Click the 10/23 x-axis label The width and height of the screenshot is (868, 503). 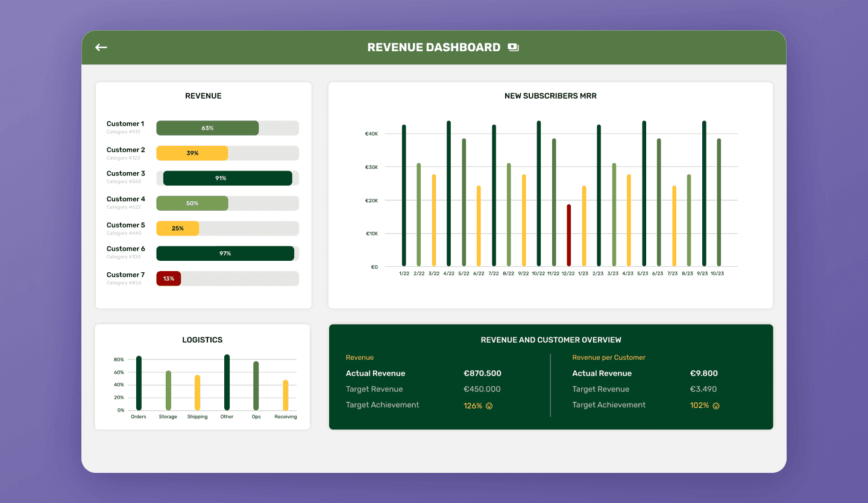(x=717, y=273)
